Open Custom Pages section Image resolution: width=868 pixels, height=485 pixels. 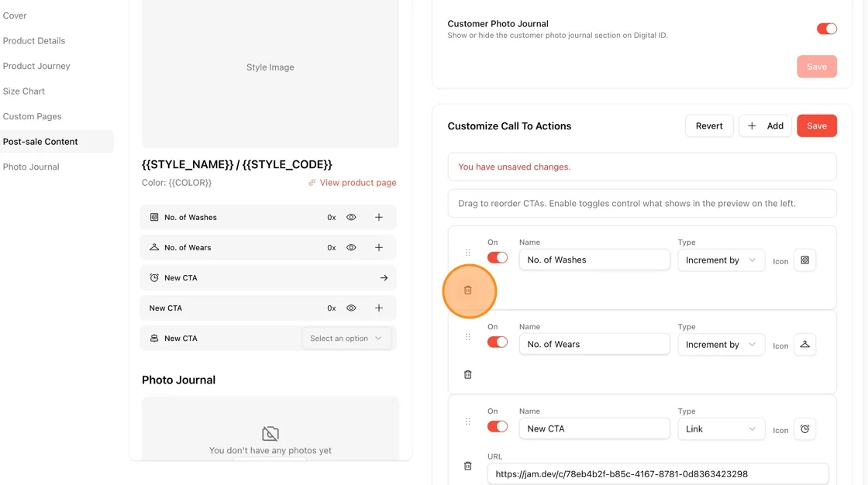tap(32, 116)
